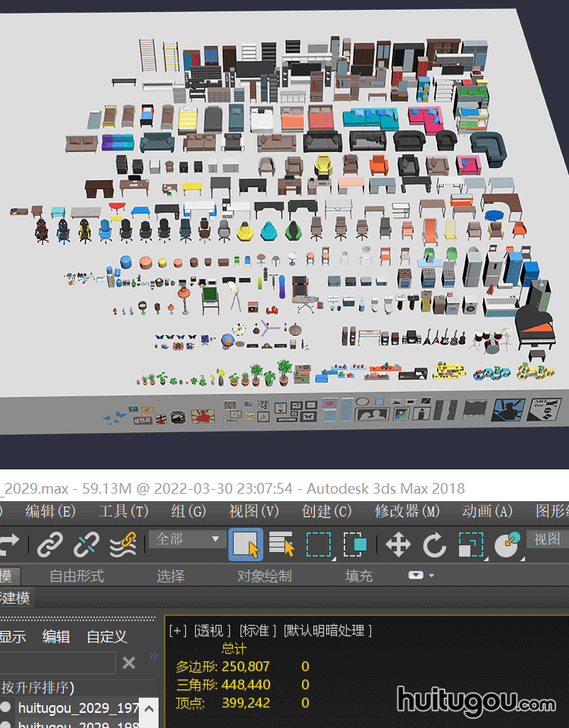Activate the Select and Rotate tool
569x728 pixels.
435,544
